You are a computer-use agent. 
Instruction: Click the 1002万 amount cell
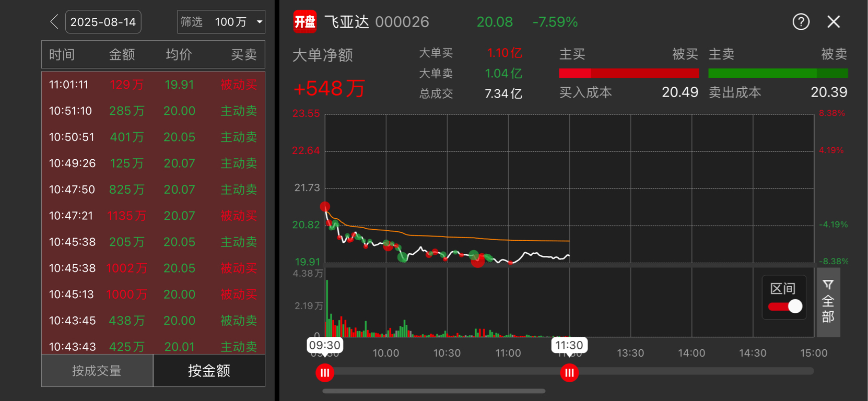pos(127,268)
